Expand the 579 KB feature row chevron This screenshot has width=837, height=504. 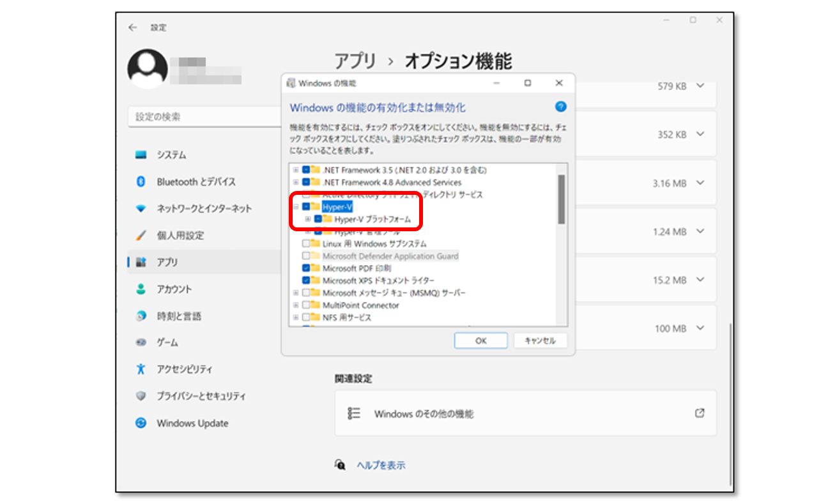(701, 86)
